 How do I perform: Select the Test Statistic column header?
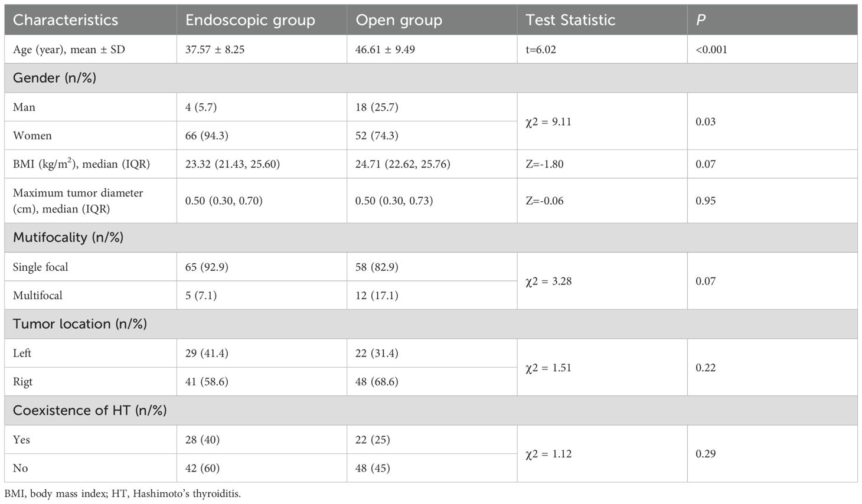pos(602,19)
